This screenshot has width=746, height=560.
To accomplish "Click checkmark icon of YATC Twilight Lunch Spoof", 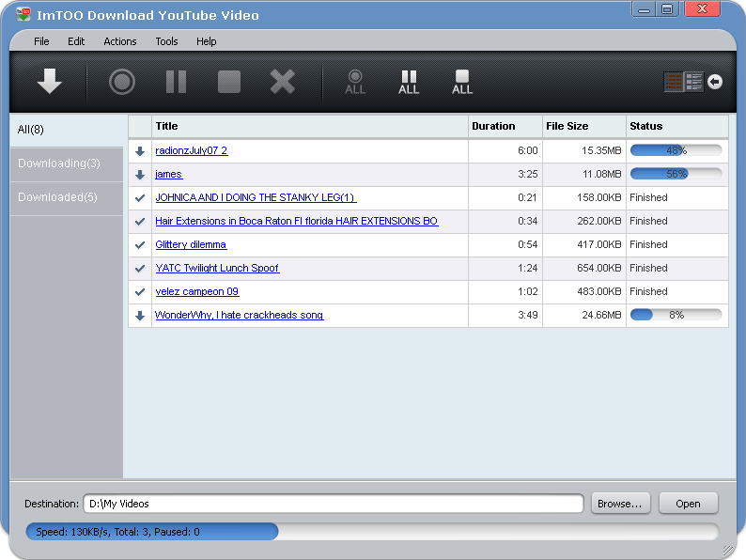I will (x=140, y=269).
